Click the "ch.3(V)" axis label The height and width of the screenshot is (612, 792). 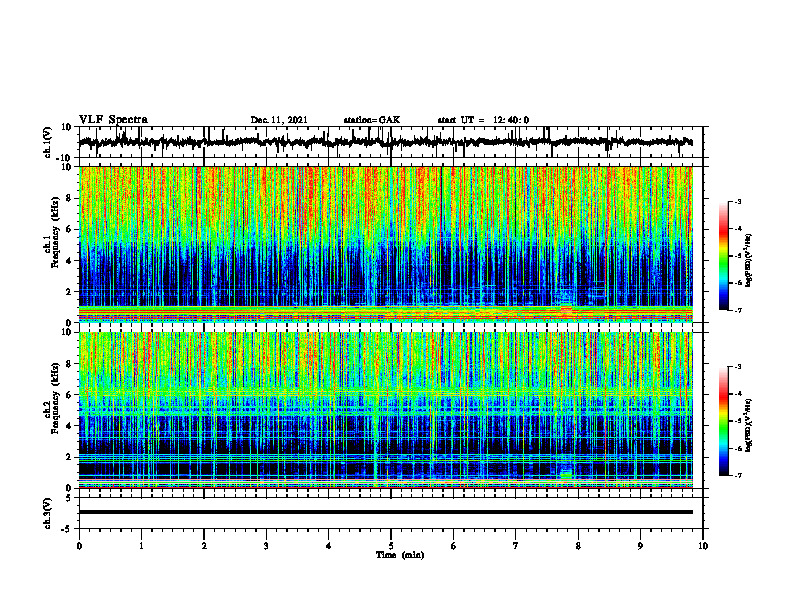coord(48,513)
